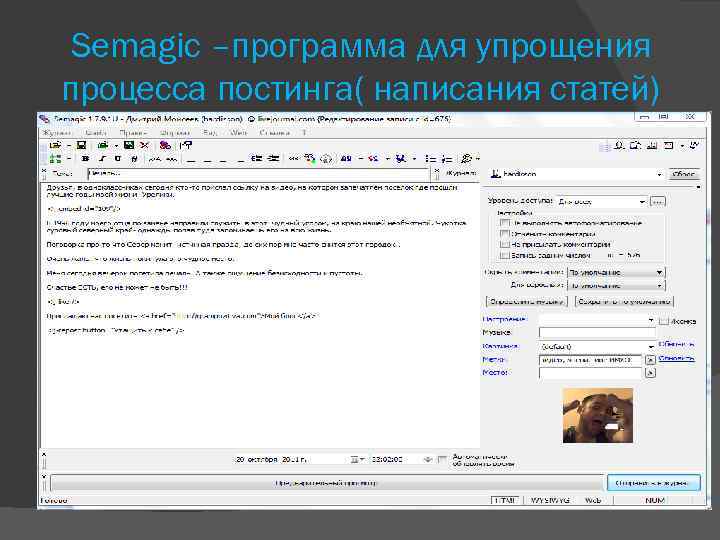Click the save as default button

coord(624,302)
